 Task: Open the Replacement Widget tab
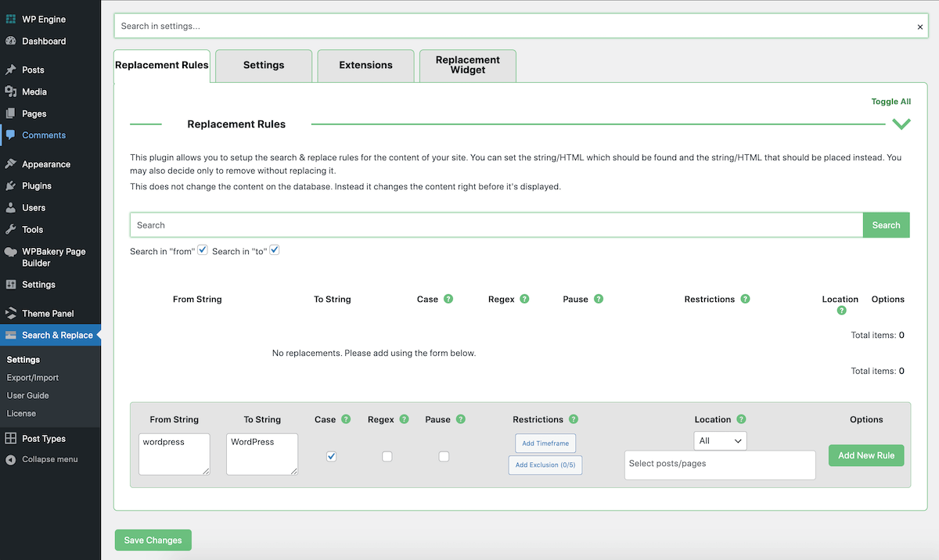468,66
